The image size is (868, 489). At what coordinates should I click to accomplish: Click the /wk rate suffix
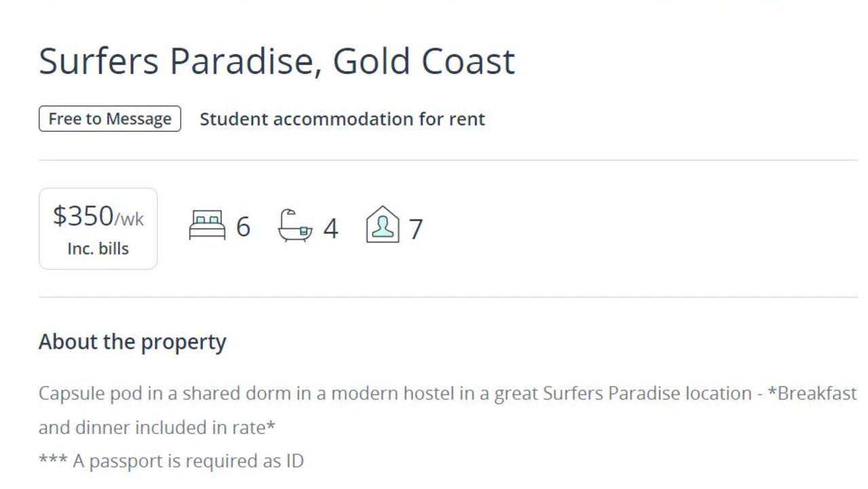[x=129, y=219]
